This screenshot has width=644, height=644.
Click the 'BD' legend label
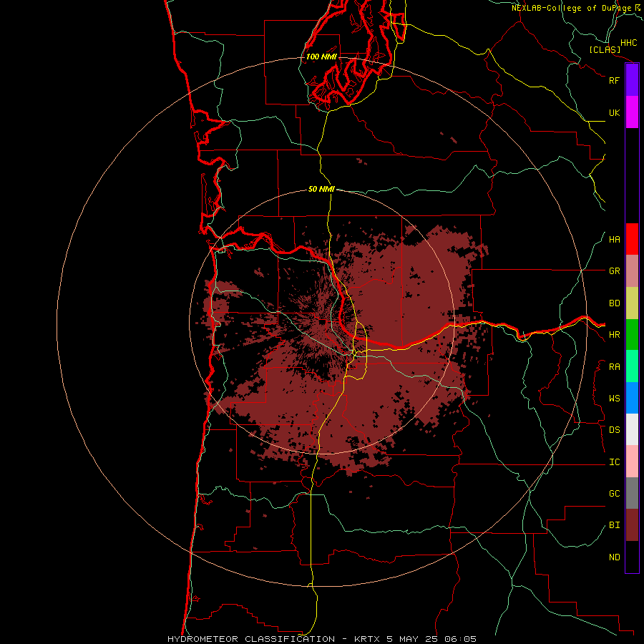pyautogui.click(x=614, y=303)
